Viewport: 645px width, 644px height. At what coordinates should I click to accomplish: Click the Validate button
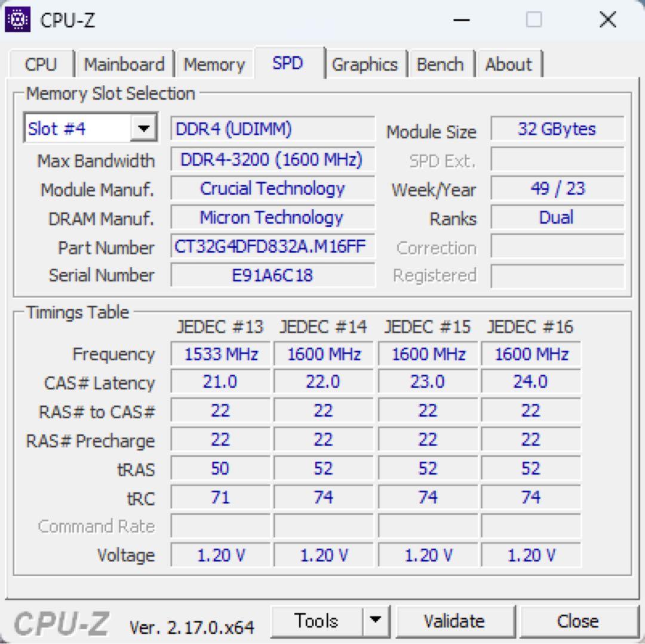pyautogui.click(x=456, y=621)
